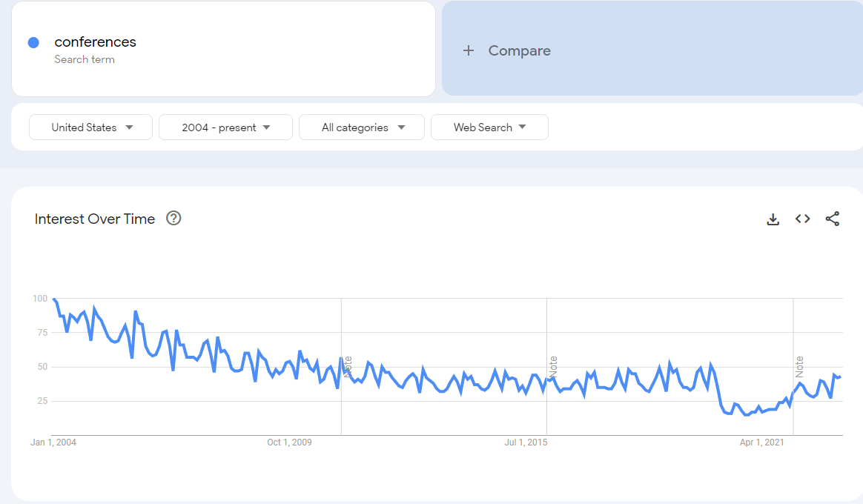Click the 100 y-axis label
The width and height of the screenshot is (863, 504).
pyautogui.click(x=40, y=298)
